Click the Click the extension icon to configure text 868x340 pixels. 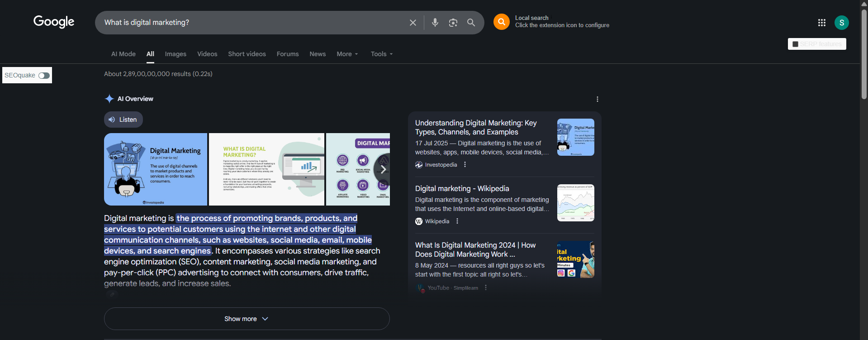[562, 25]
